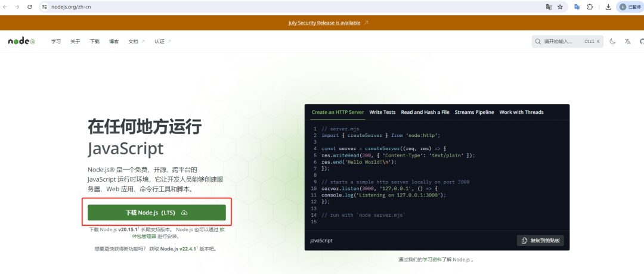The height and width of the screenshot is (274, 644).
Task: Click the 下载 Node.js (LTS) button
Action: pos(156,213)
